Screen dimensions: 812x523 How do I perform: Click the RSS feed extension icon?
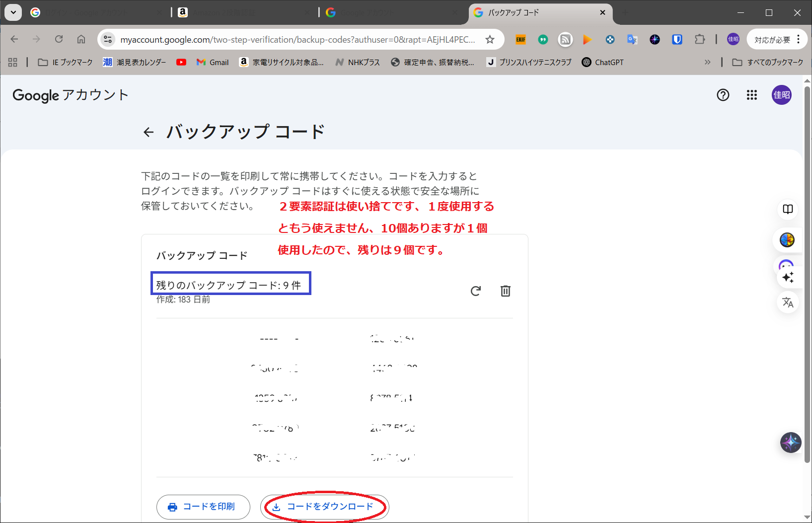tap(565, 40)
